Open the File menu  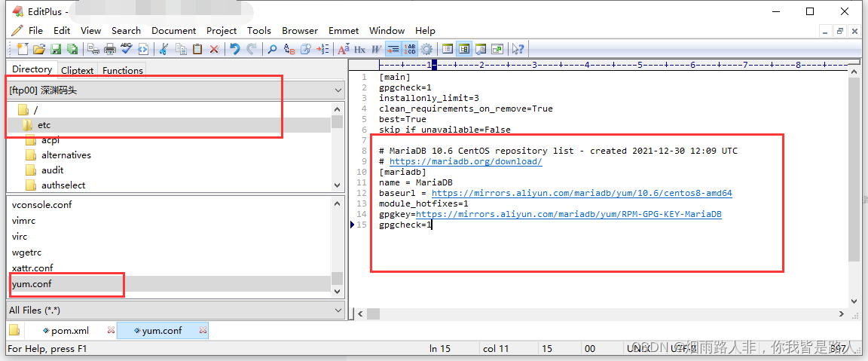pyautogui.click(x=35, y=30)
